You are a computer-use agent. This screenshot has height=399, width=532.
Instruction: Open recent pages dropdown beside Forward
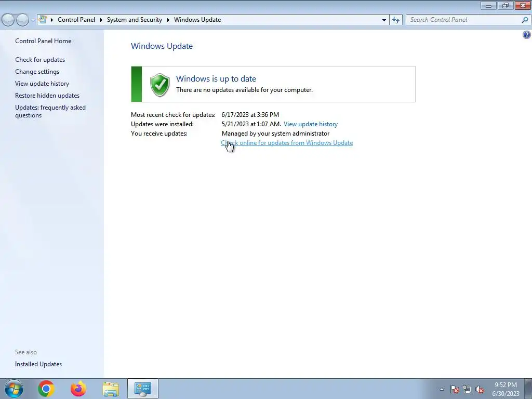[x=33, y=20]
